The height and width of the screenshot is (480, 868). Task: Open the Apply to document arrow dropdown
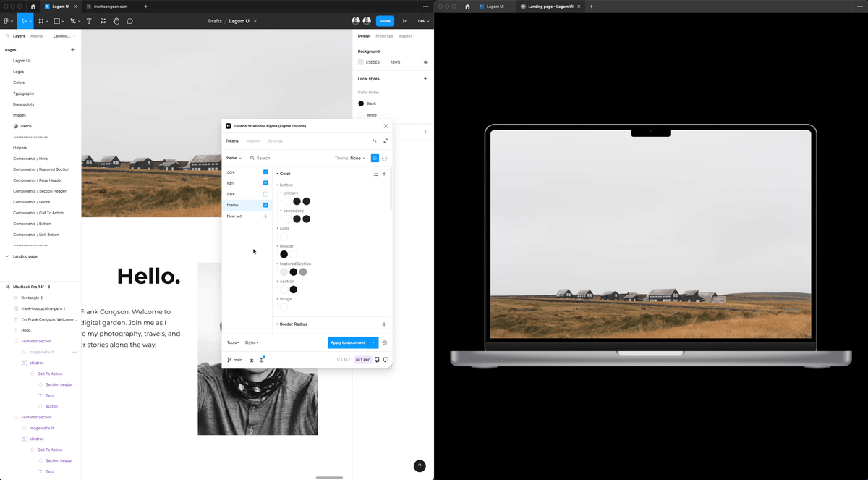(374, 342)
